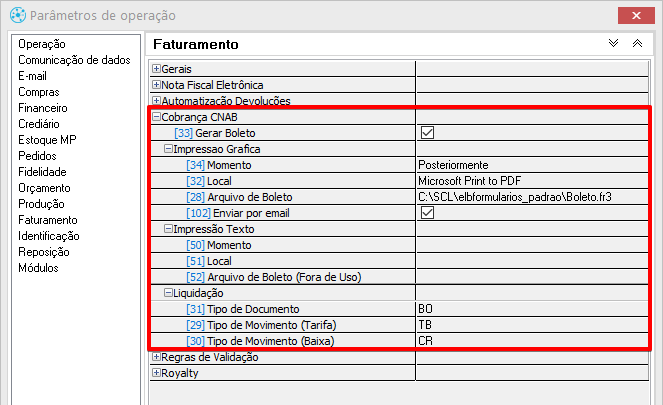Viewport: 663px width, 405px height.
Task: Uncheck the Enviar por email checkbox
Action: [x=427, y=213]
